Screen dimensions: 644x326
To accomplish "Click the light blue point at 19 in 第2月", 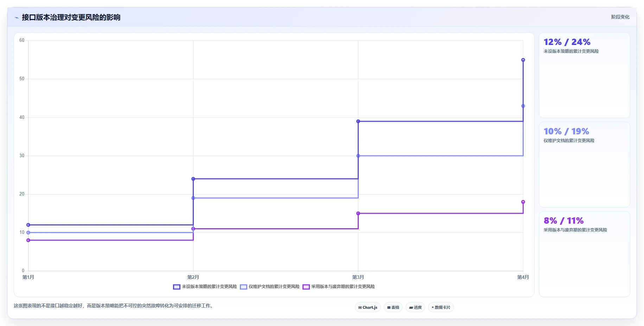I will point(193,198).
